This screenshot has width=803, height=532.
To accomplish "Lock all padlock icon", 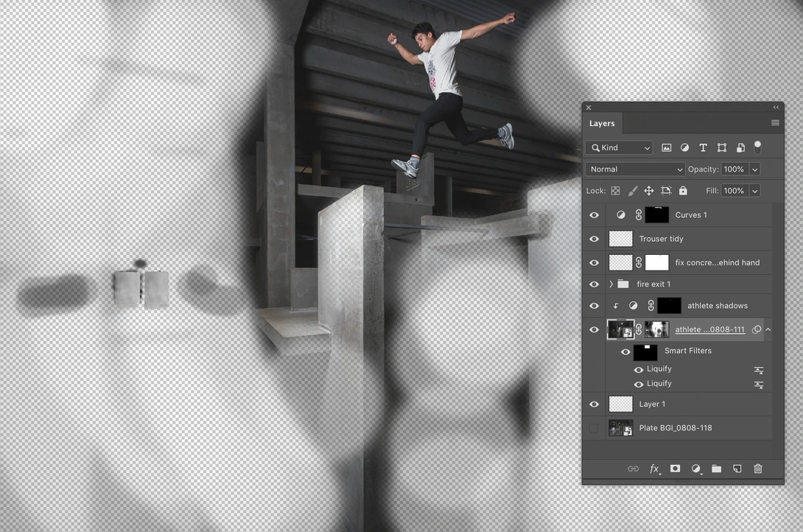I will (x=683, y=191).
